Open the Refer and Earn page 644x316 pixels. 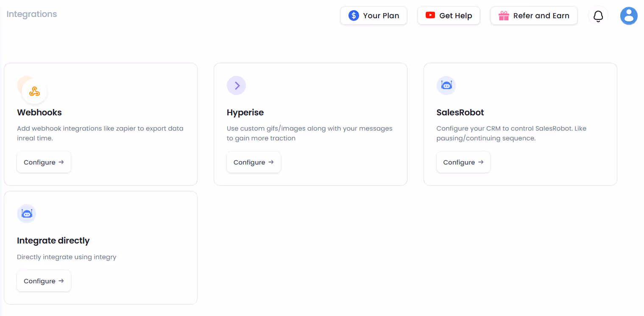(x=534, y=15)
